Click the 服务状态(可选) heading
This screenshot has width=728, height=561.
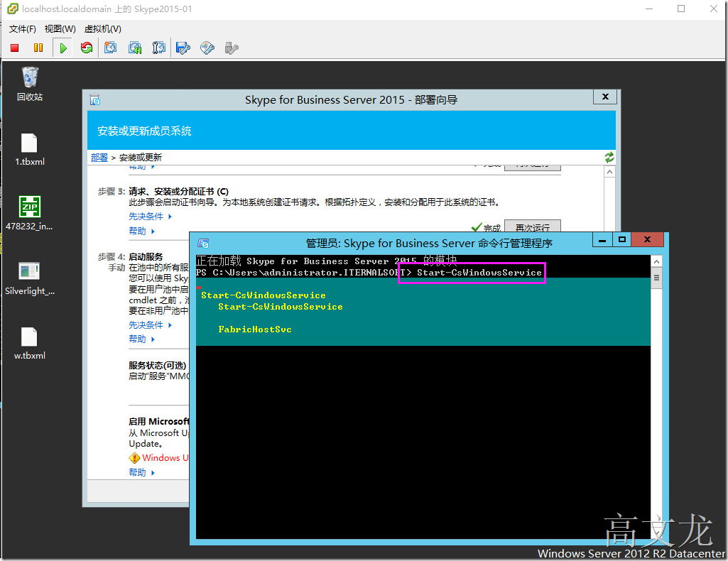pyautogui.click(x=158, y=365)
